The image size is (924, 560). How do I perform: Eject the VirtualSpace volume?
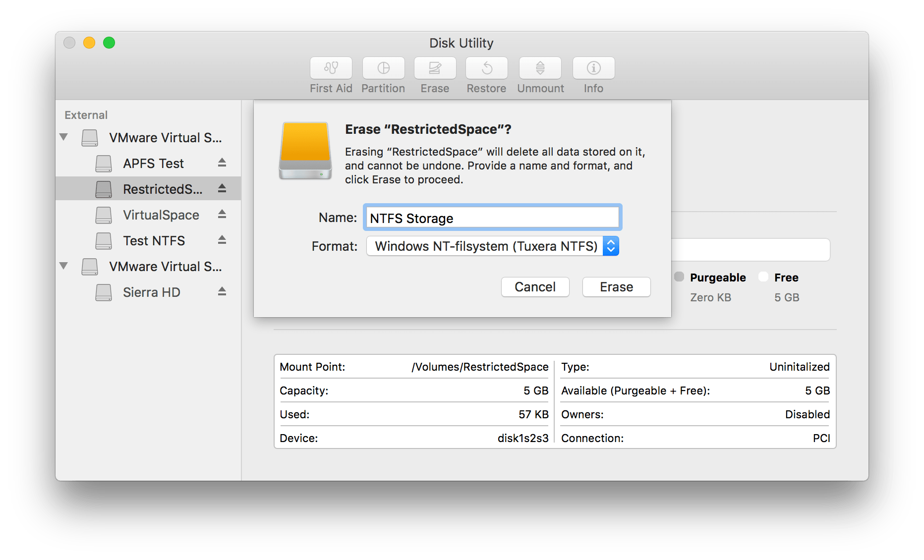(x=222, y=215)
